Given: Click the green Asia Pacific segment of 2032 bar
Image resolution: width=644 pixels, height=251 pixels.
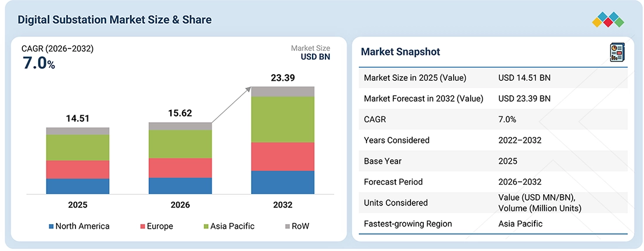Looking at the screenshot, I should (283, 119).
